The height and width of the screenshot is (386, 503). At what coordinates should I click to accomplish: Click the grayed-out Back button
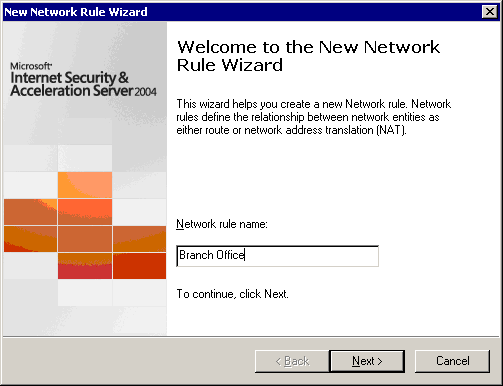coord(292,361)
